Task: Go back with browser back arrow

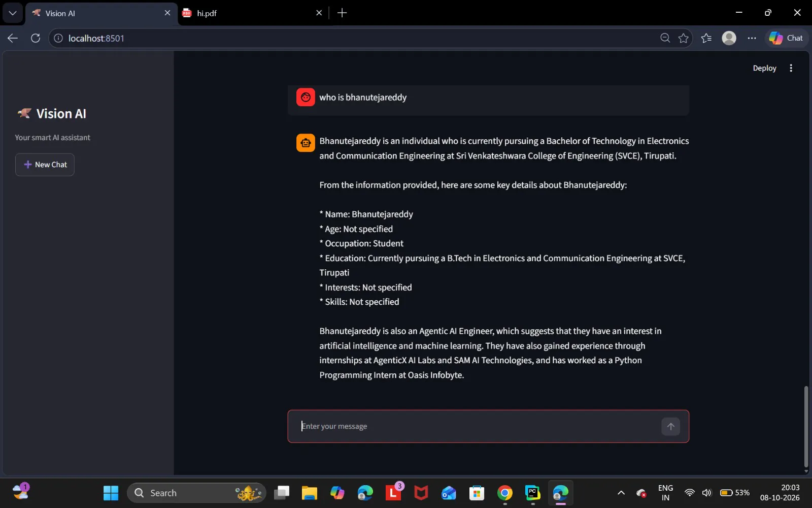Action: click(x=13, y=38)
